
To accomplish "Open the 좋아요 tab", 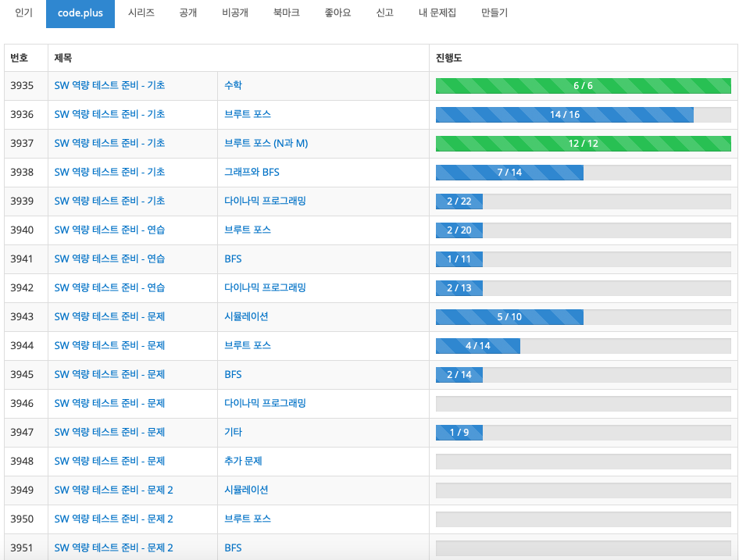I will (337, 12).
